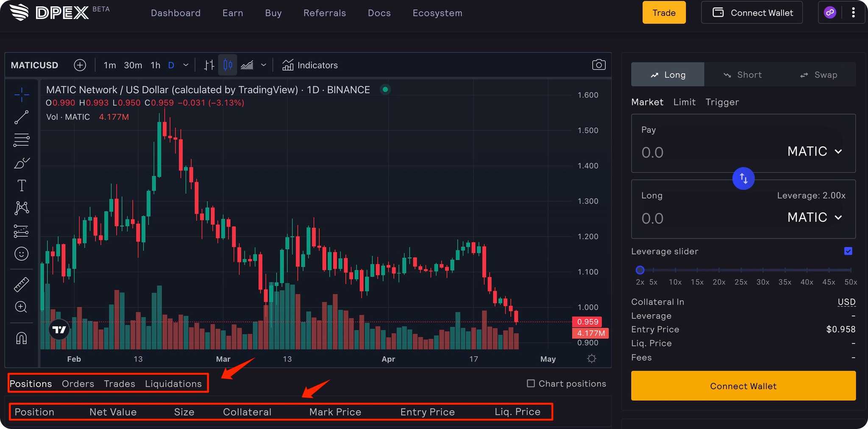Toggle to the Short position mode
Screen dimensions: 868x429
click(743, 75)
